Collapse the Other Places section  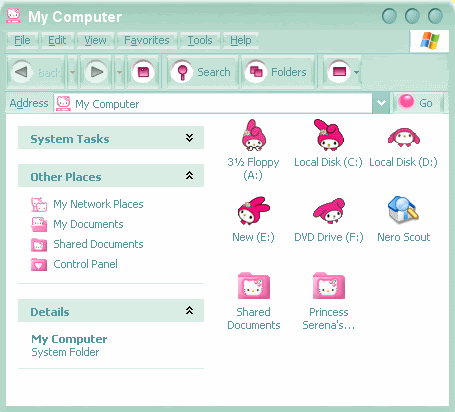point(189,175)
